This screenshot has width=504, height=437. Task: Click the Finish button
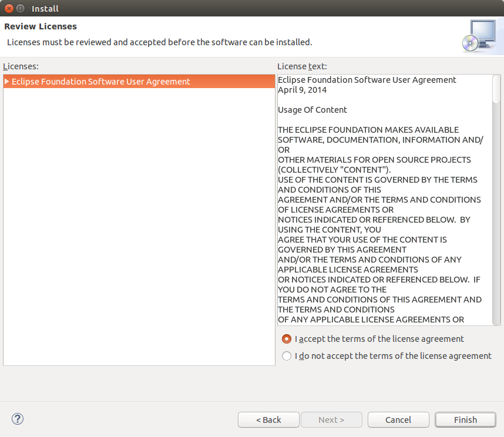[x=465, y=419]
